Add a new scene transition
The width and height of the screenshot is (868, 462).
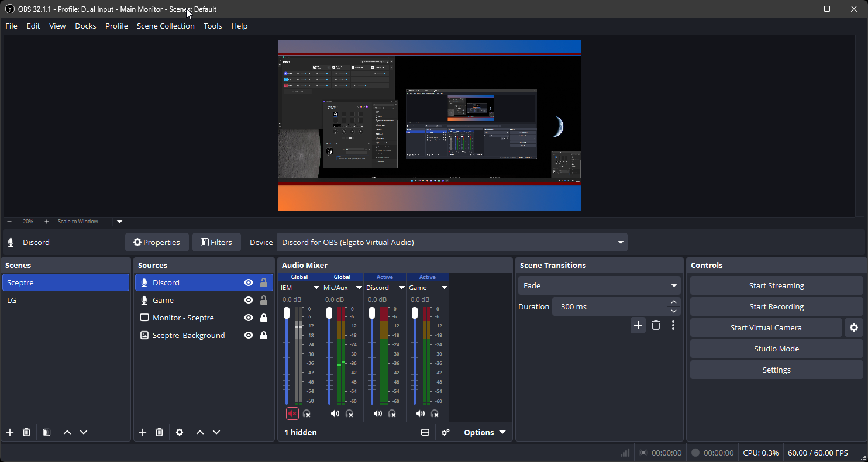pyautogui.click(x=638, y=325)
